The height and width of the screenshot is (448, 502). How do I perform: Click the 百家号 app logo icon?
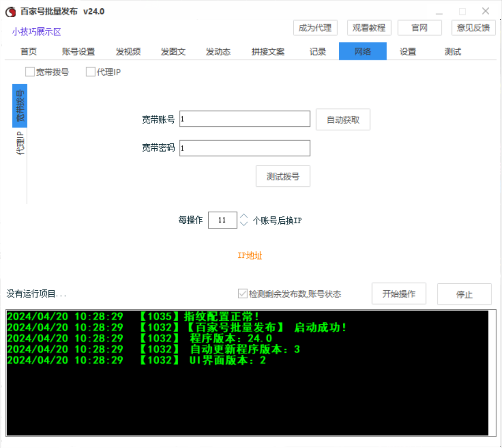(x=10, y=12)
